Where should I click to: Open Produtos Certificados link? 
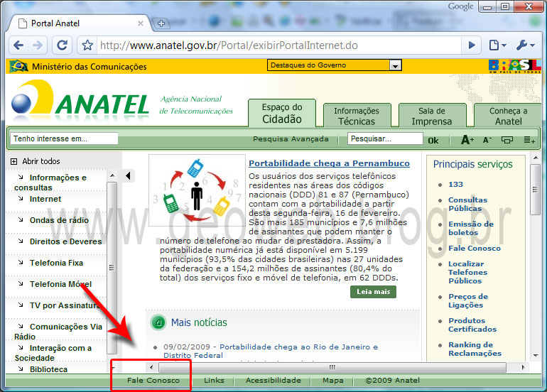pos(472,325)
